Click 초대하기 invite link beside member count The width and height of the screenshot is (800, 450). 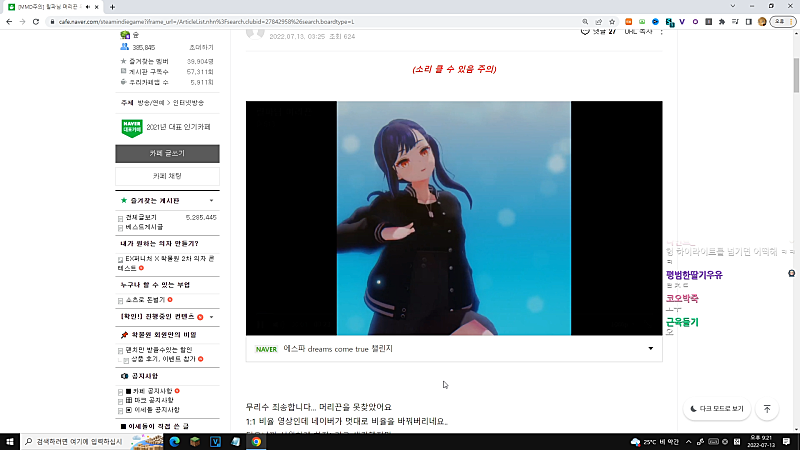tap(202, 47)
